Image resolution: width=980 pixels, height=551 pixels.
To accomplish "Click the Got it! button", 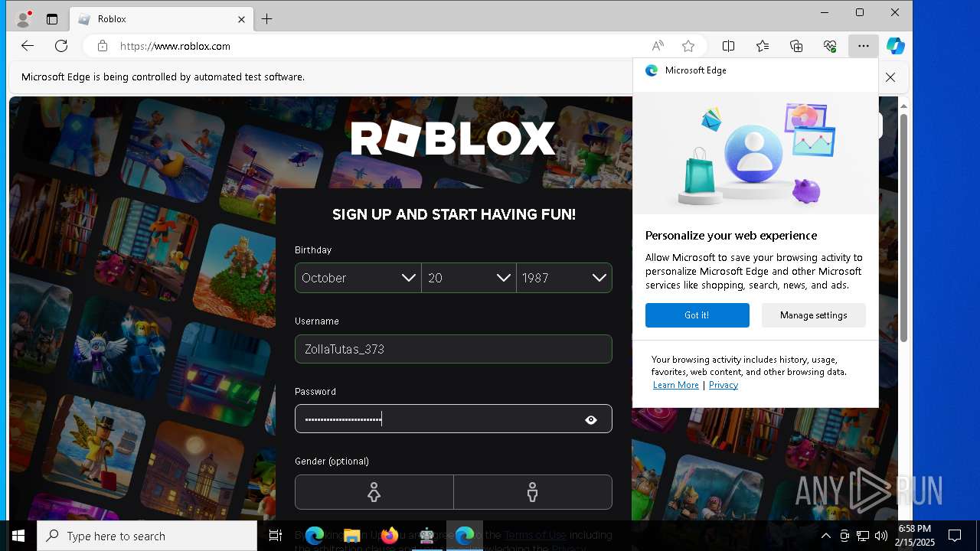I will tap(697, 315).
